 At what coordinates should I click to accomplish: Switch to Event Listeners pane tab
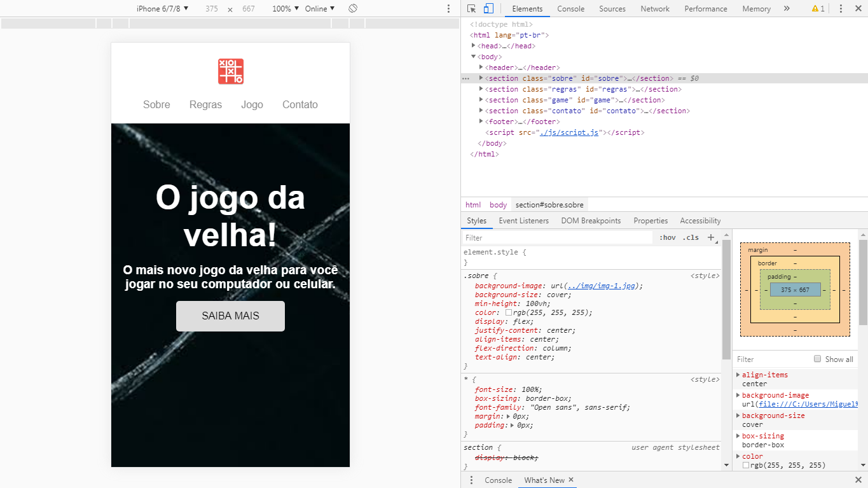tap(523, 221)
